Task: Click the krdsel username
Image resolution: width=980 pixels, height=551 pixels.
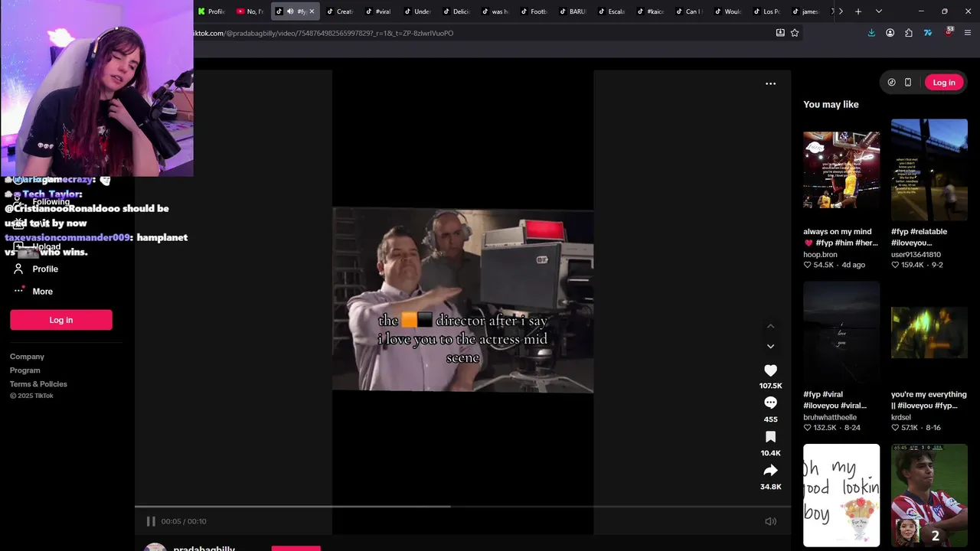Action: click(901, 417)
